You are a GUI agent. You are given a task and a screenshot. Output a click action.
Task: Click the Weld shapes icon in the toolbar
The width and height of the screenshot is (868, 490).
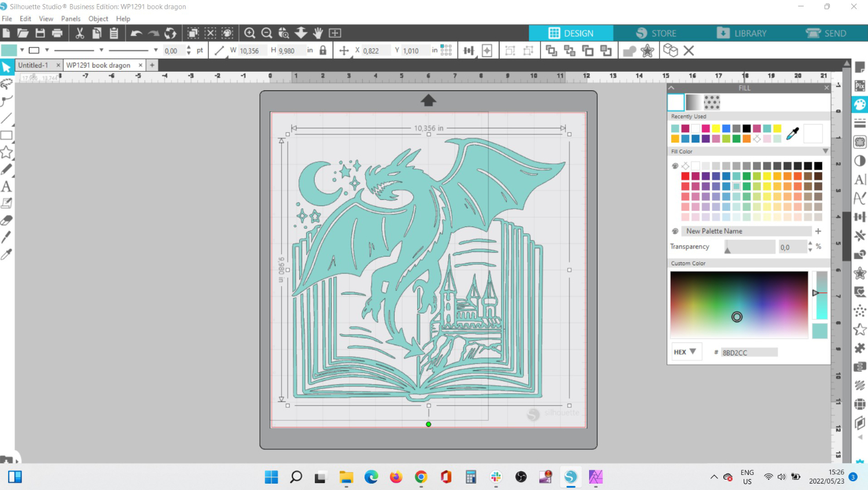pyautogui.click(x=630, y=50)
